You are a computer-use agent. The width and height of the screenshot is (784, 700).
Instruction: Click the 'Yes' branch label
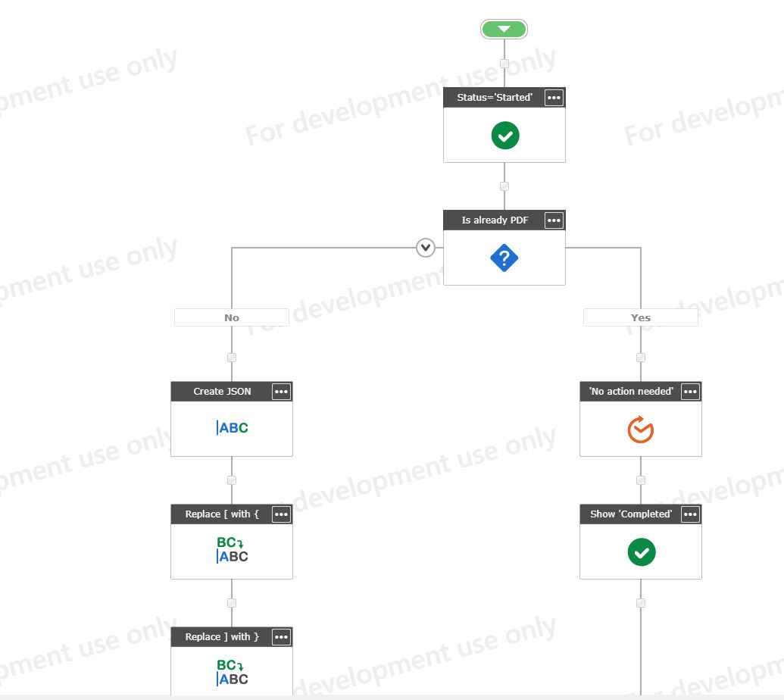click(x=641, y=317)
